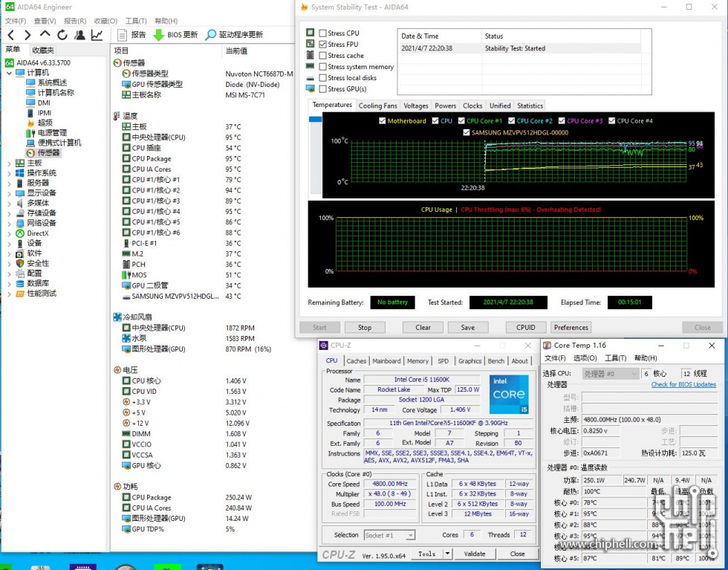Screen dimensions: 728x570
Task: Expand the 存储设备 tree node
Action: (x=9, y=213)
